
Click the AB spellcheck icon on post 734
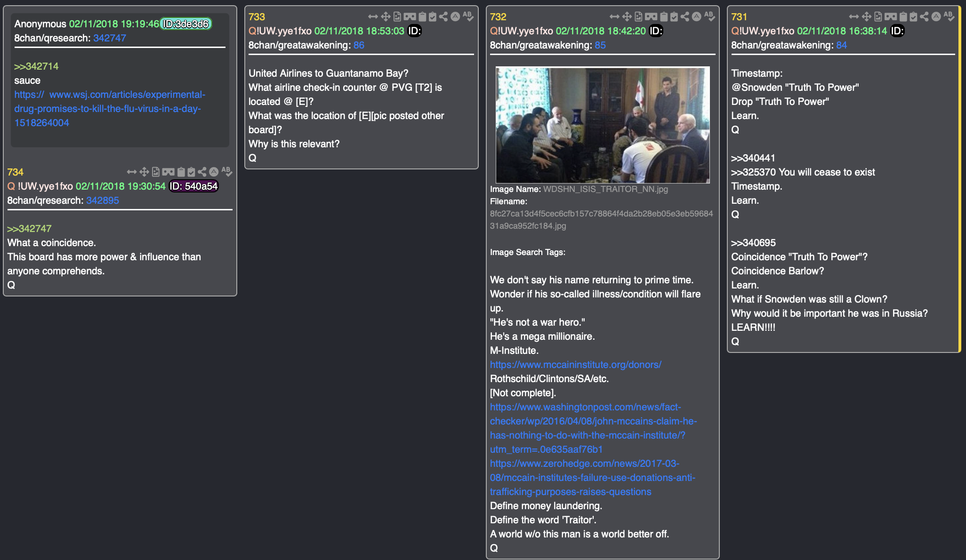pyautogui.click(x=226, y=172)
